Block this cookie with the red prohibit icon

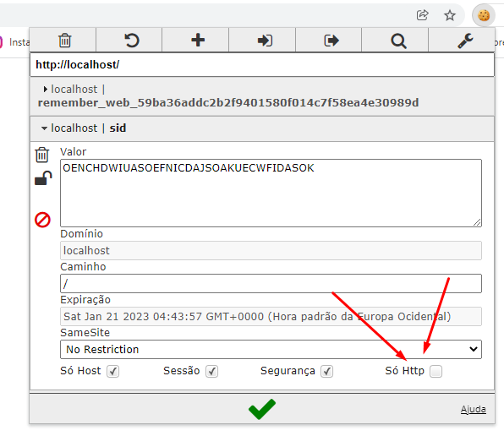[42, 220]
